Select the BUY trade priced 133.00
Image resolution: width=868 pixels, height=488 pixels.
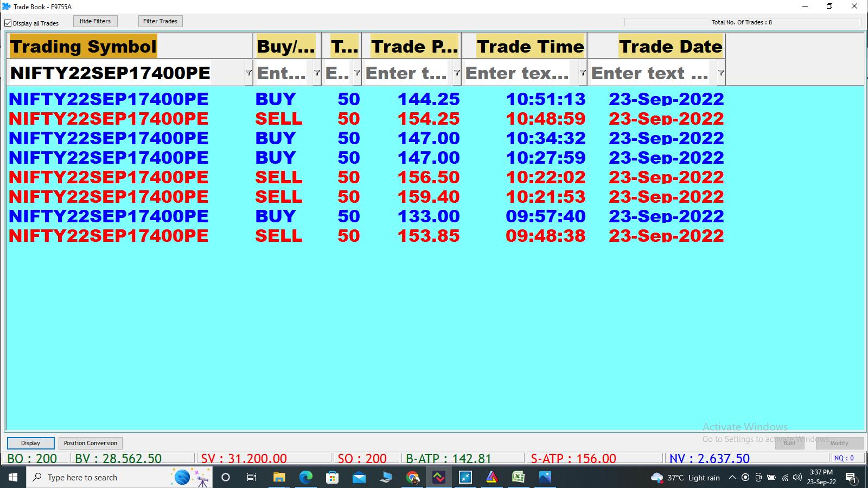(366, 216)
